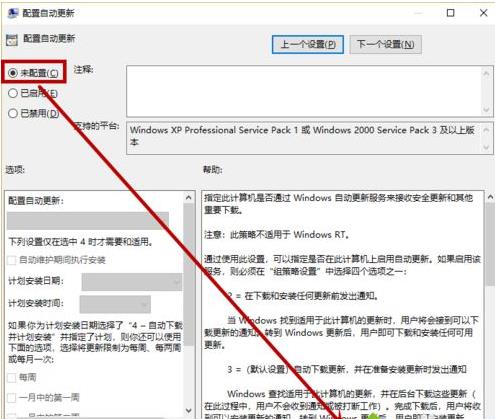The image size is (495, 419).
Task: Check the 每周 checkbox
Action: (12, 378)
